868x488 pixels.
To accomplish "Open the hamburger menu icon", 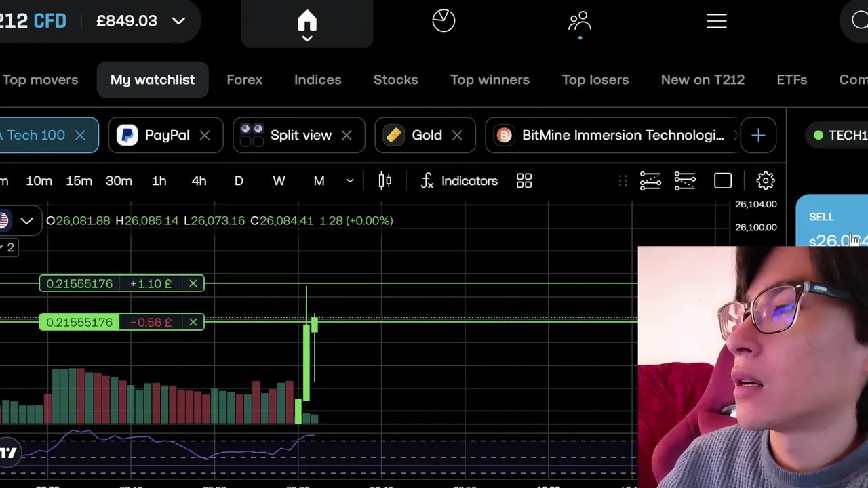I will pyautogui.click(x=717, y=21).
